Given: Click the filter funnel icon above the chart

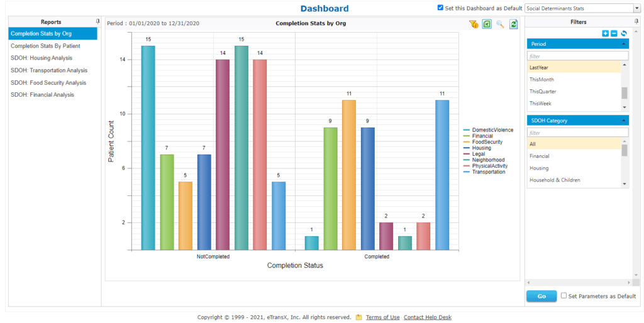Looking at the screenshot, I should (474, 24).
